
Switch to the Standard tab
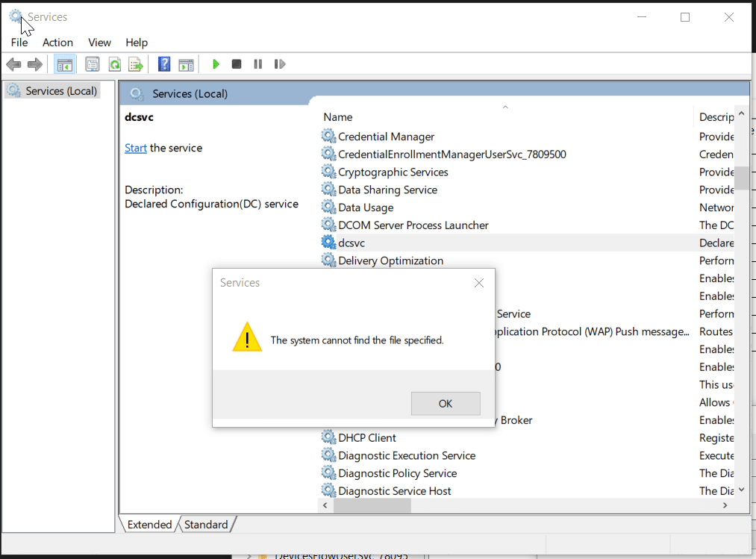coord(206,525)
